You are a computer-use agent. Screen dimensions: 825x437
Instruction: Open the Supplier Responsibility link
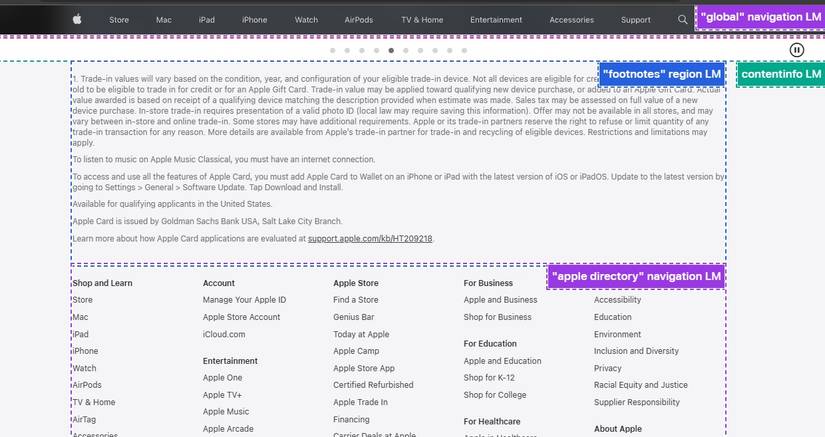637,402
